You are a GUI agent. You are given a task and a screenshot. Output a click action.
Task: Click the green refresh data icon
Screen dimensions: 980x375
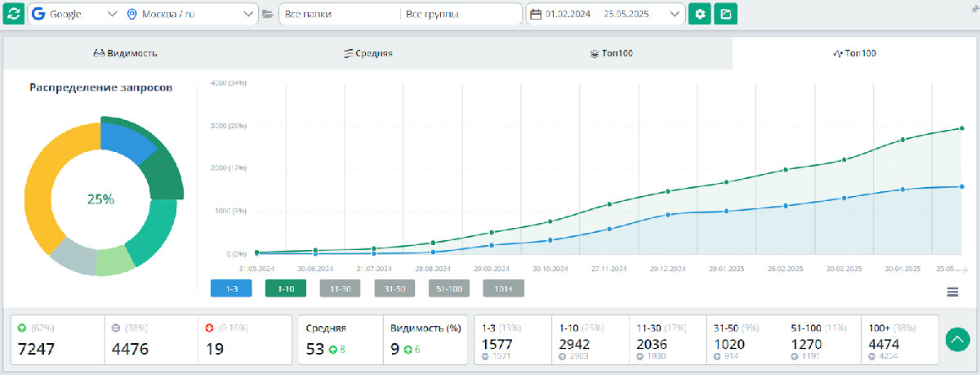(x=14, y=14)
